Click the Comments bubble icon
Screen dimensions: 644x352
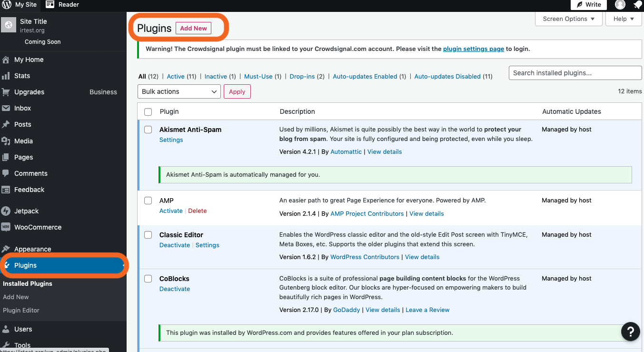coord(6,173)
